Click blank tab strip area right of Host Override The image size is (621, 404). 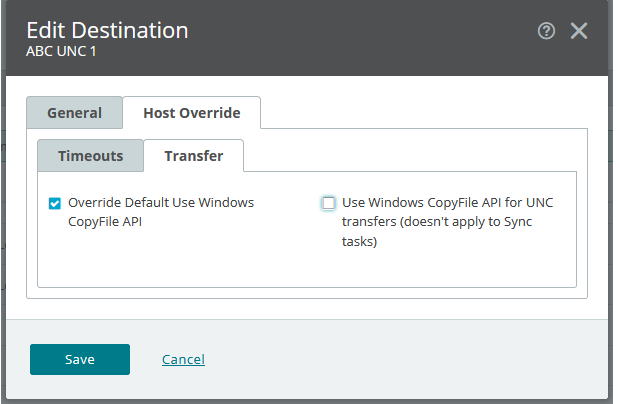[420, 112]
